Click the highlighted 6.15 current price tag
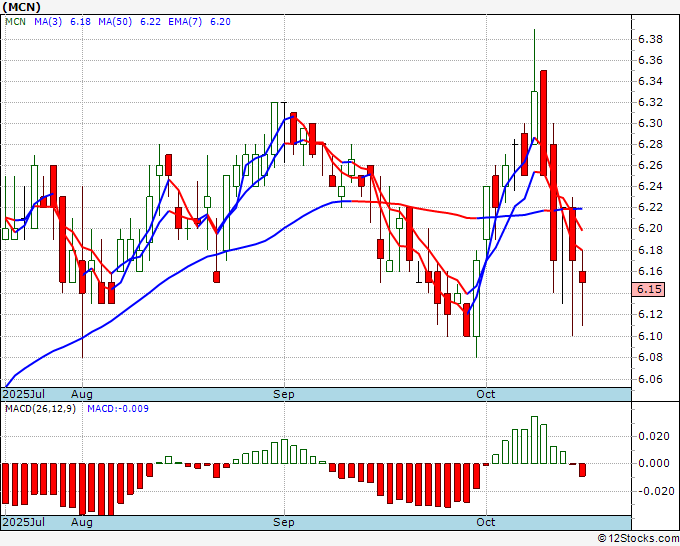Screen dimensions: 680x546 pos(648,289)
